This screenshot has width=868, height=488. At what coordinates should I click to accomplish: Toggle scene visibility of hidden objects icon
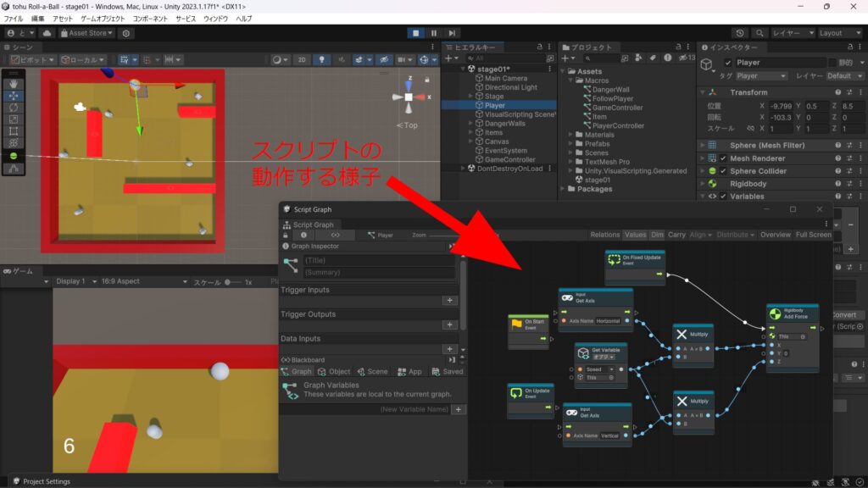coord(384,60)
